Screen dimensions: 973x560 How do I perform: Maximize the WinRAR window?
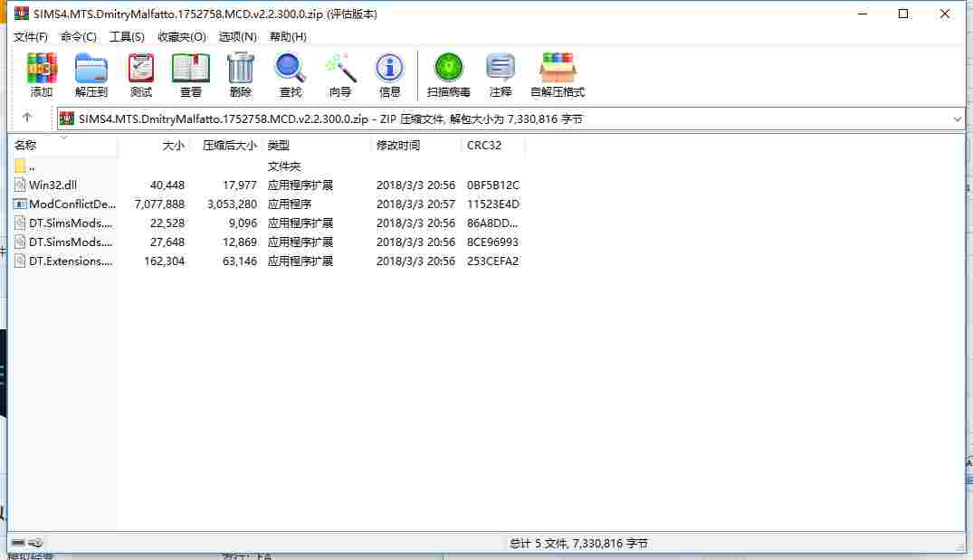point(903,14)
